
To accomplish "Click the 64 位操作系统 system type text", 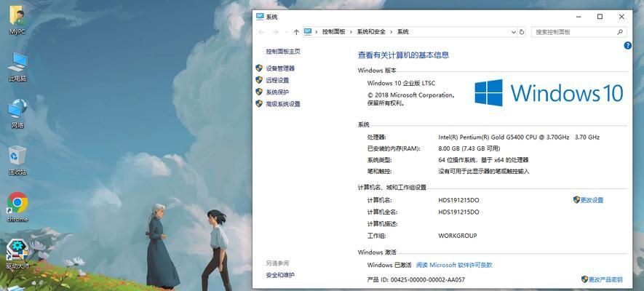I will pyautogui.click(x=483, y=160).
